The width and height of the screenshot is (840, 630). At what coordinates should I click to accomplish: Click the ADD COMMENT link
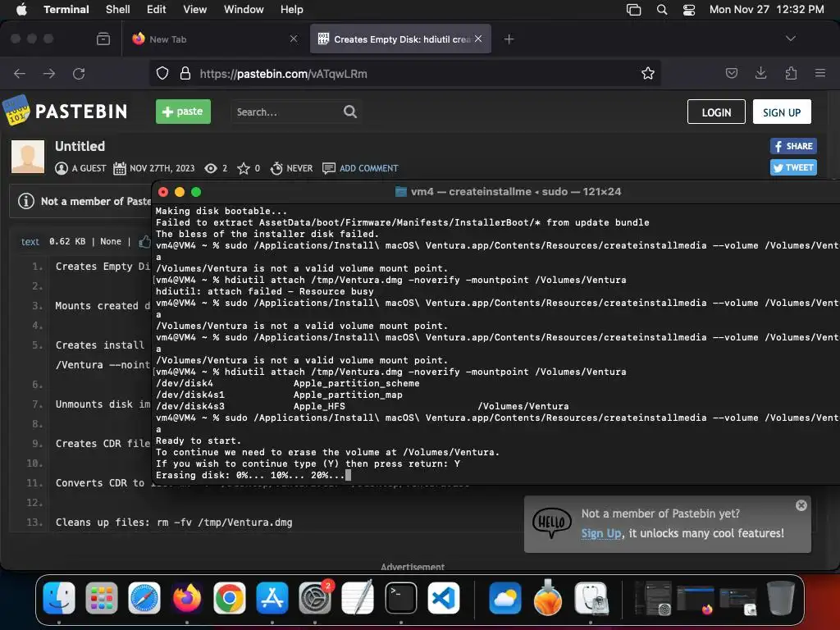tap(368, 168)
